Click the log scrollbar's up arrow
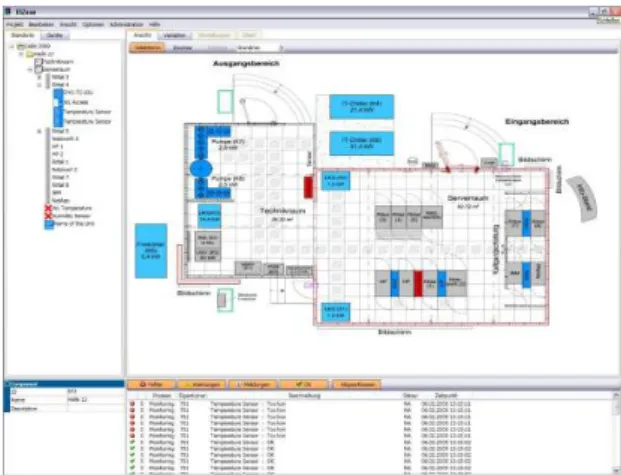621x475 pixels. point(616,395)
